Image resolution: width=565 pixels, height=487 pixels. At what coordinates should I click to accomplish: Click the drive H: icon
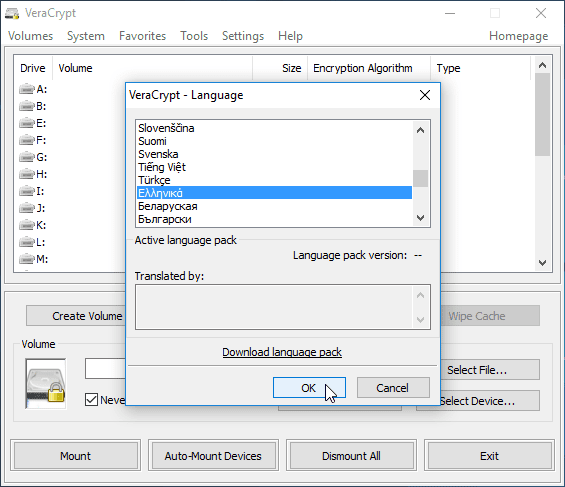(x=27, y=174)
